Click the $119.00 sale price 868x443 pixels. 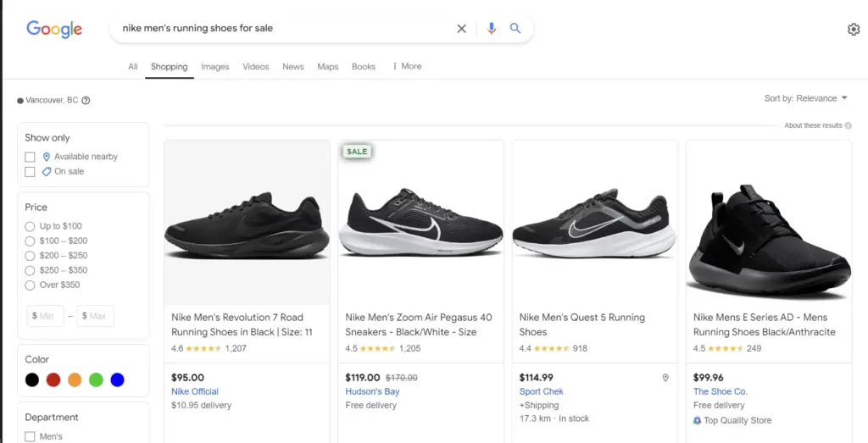point(363,378)
